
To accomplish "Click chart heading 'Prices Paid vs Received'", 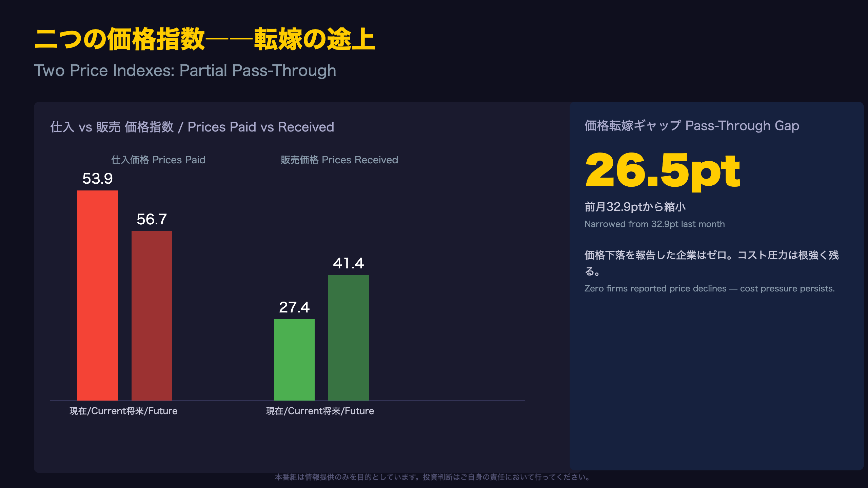I will [x=192, y=127].
